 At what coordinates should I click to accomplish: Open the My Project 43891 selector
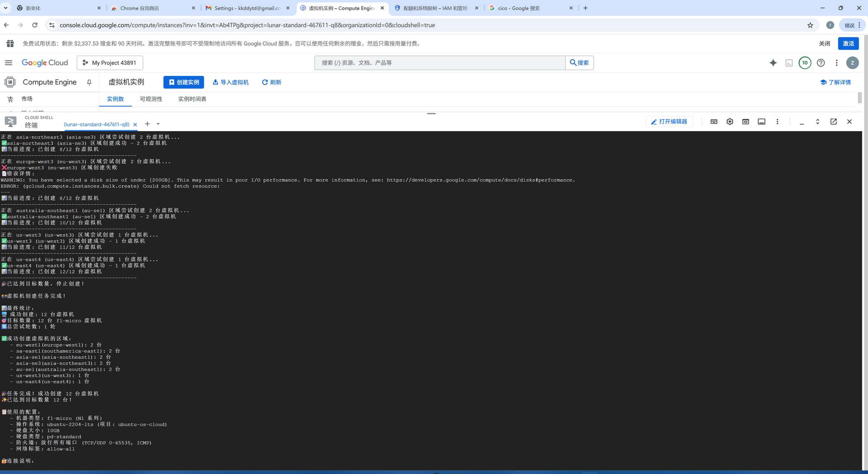(x=110, y=63)
